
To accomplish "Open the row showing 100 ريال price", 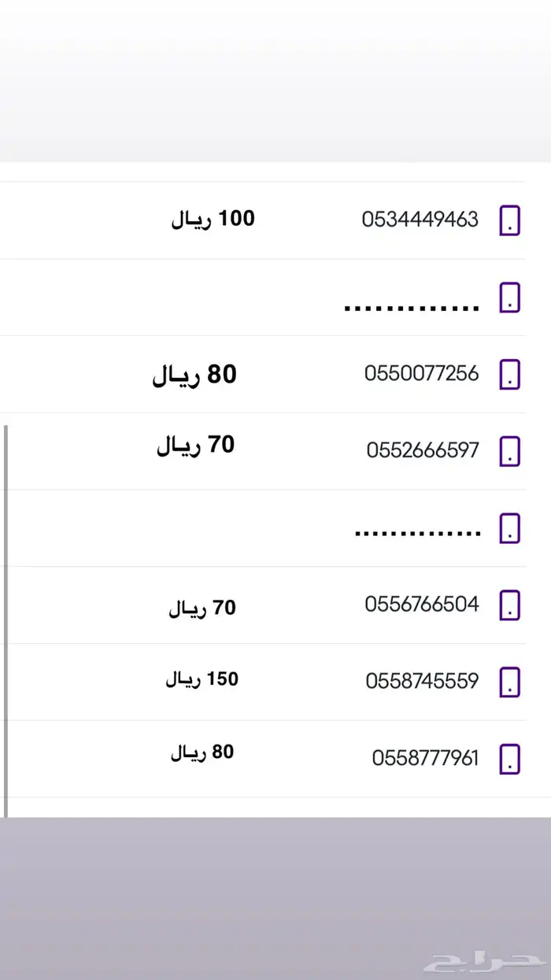I will (213, 218).
